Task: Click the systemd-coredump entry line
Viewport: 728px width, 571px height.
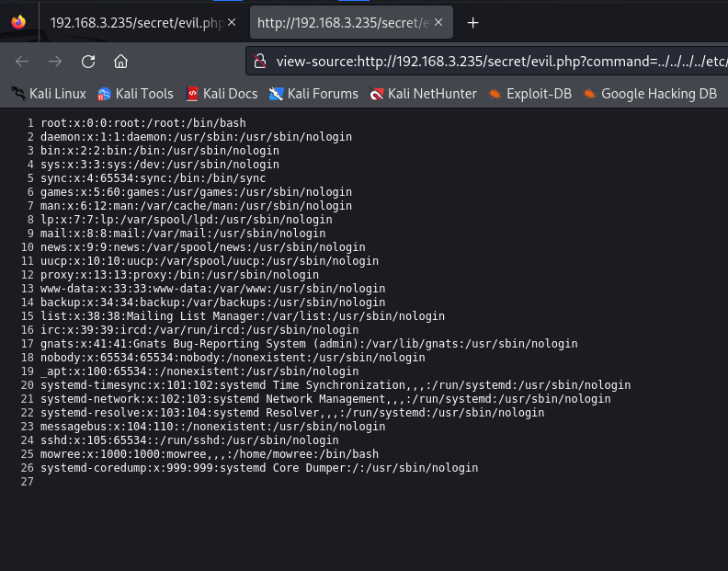Action: (x=259, y=468)
